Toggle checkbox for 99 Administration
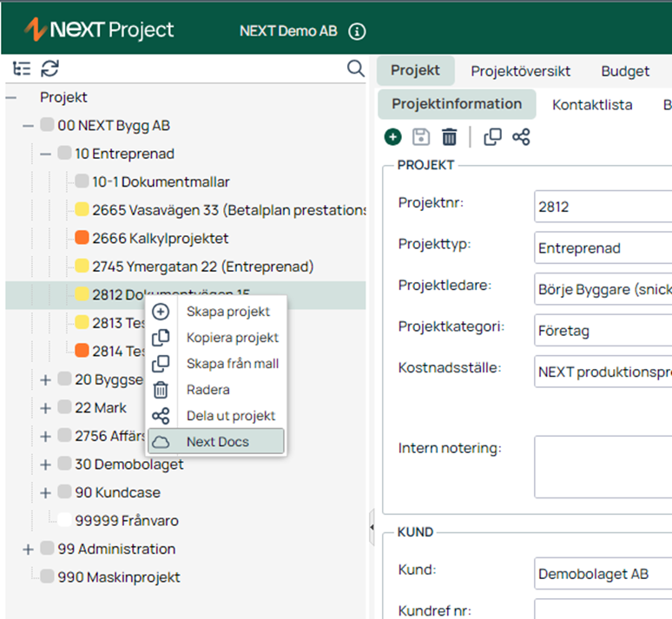The width and height of the screenshot is (672, 619). tap(47, 548)
